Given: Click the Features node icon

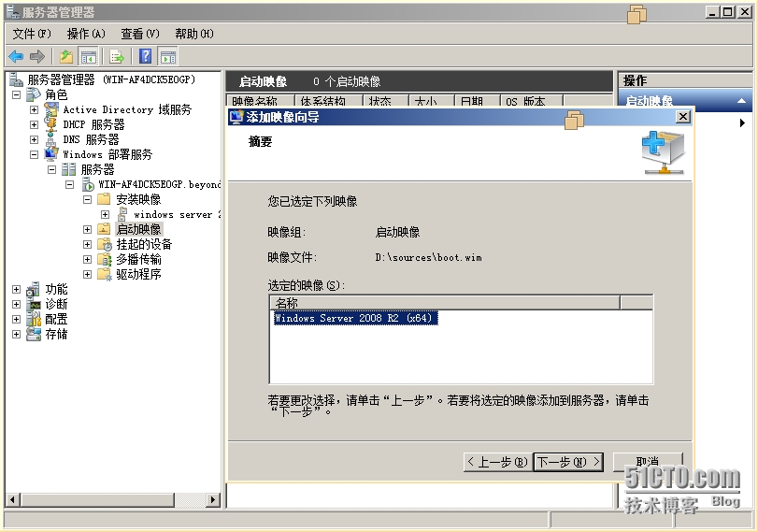Looking at the screenshot, I should (34, 289).
